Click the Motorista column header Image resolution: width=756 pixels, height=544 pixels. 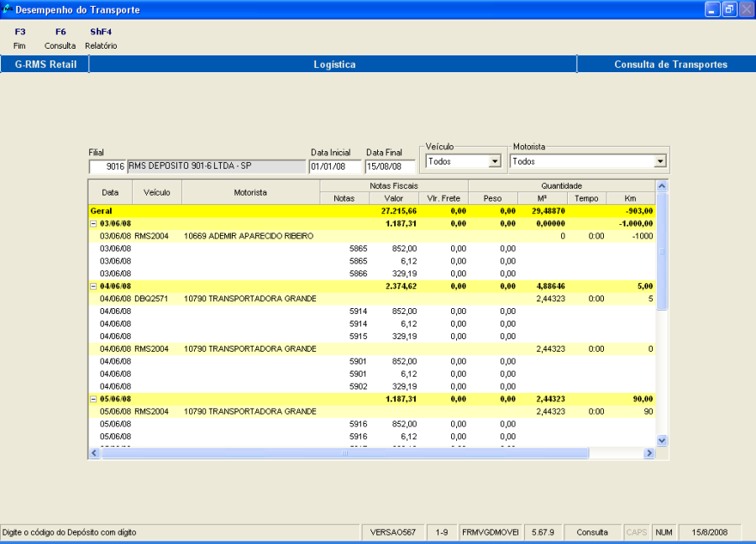click(250, 192)
